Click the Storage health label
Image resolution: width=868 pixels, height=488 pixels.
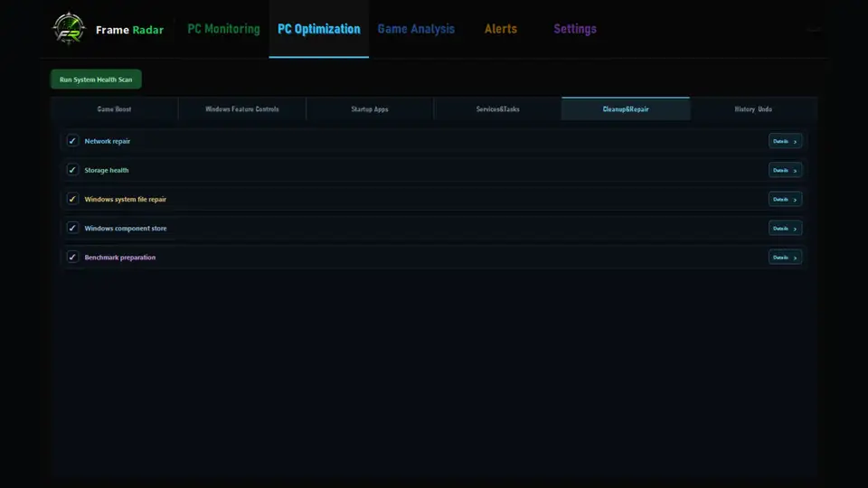click(107, 170)
